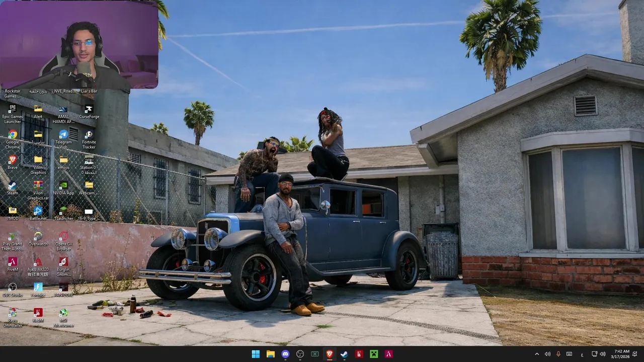This screenshot has width=644, height=362.
Task: Click the green X app in taskbar
Action: [x=315, y=354]
